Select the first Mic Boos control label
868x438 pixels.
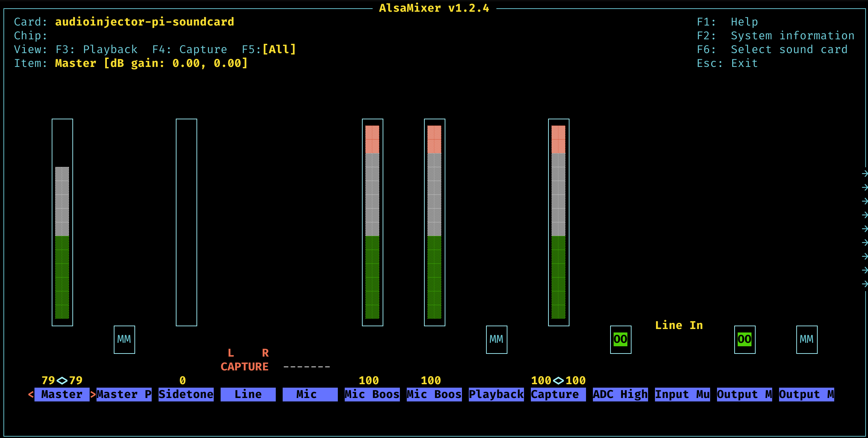[x=372, y=394]
